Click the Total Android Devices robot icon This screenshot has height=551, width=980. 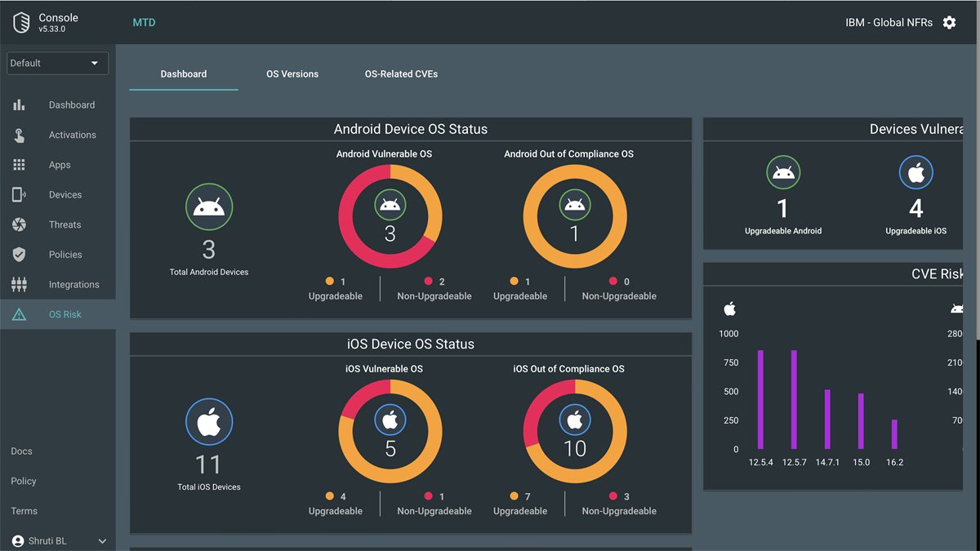click(209, 207)
